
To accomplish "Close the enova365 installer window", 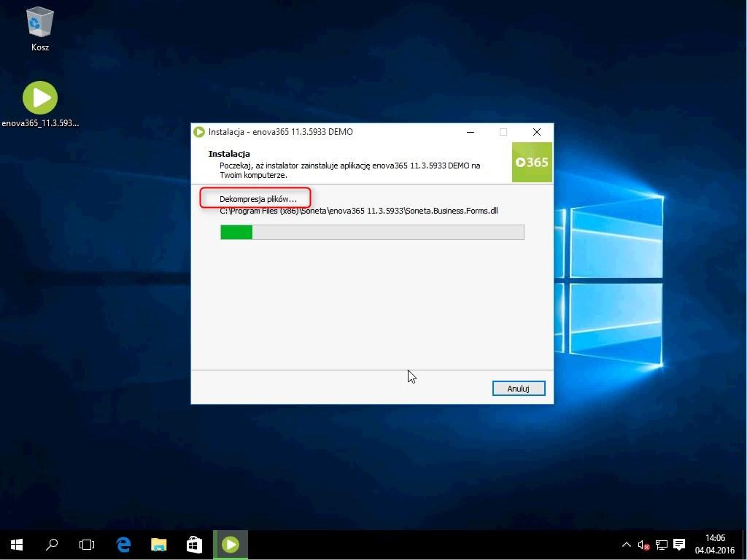I will [x=536, y=132].
